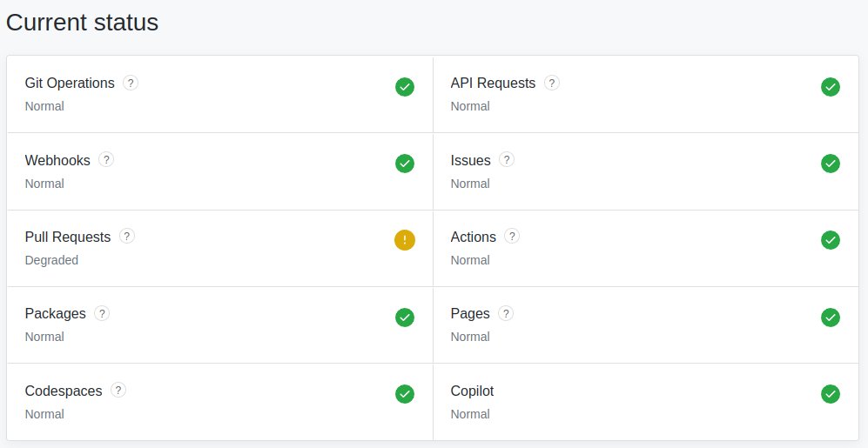
Task: Click the green checkmark beside Actions
Action: click(831, 240)
